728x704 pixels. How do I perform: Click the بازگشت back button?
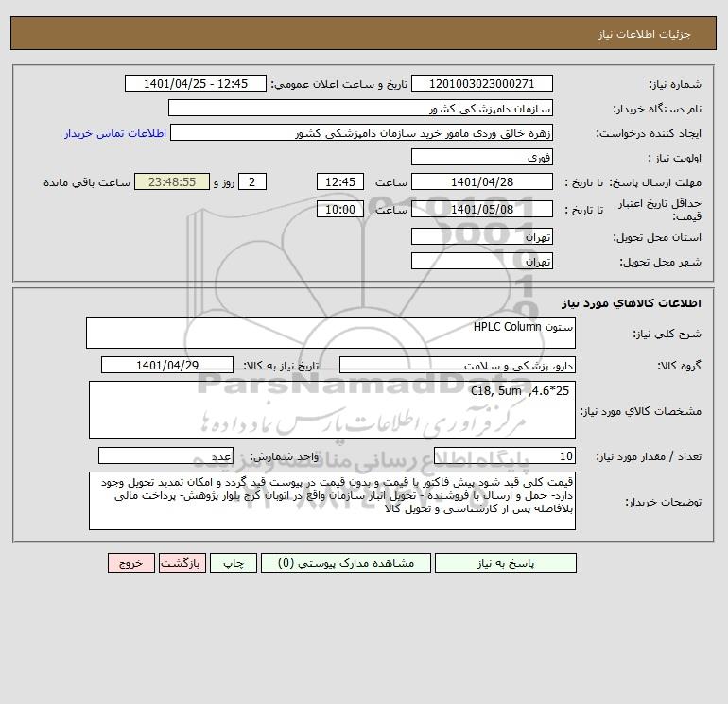click(182, 562)
